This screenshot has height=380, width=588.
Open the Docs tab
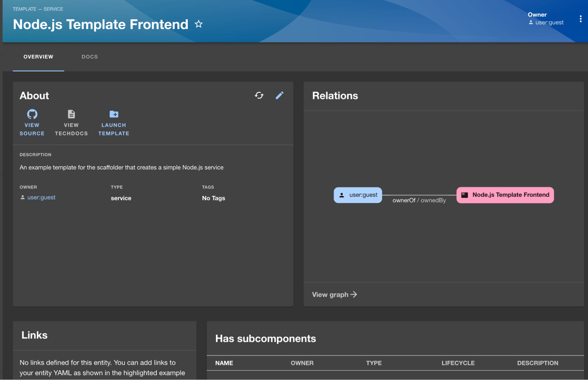(x=90, y=57)
